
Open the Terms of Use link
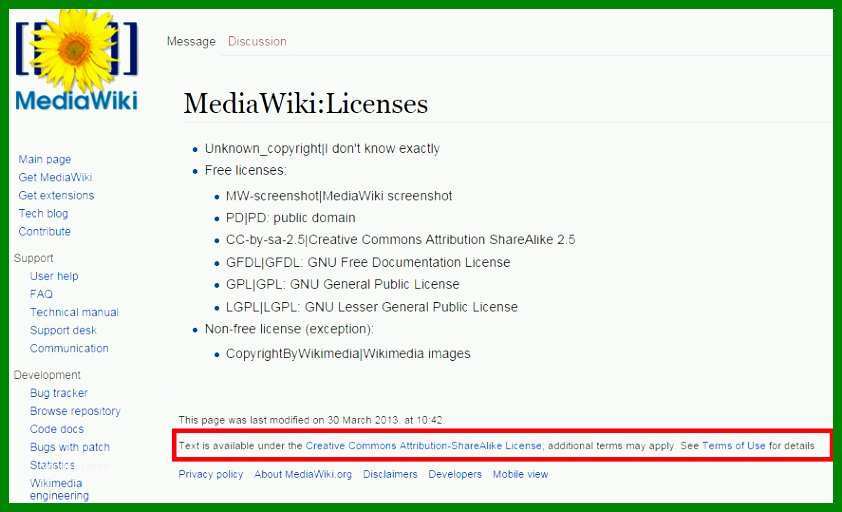734,446
